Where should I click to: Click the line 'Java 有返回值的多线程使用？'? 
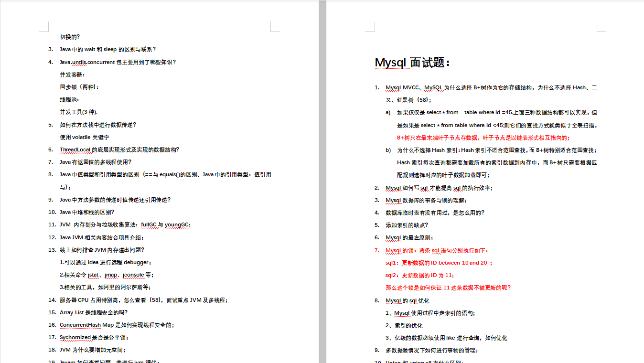pos(95,162)
